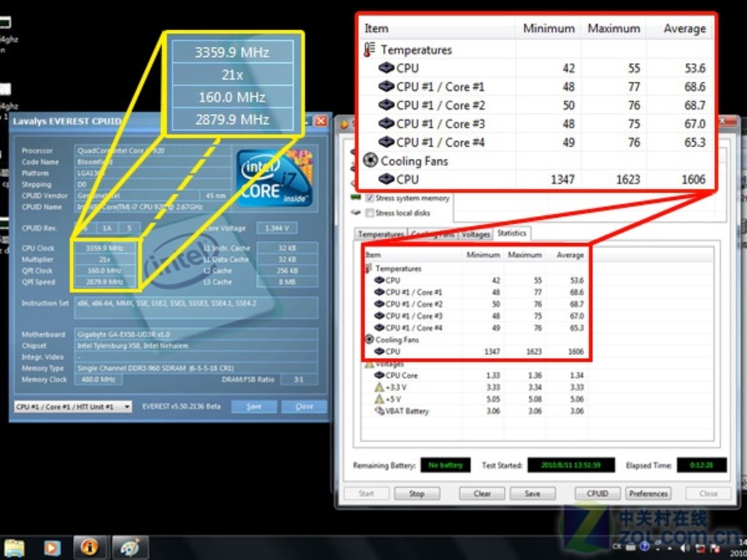Click the chip icon beside CPU Core
Image resolution: width=747 pixels, height=560 pixels.
coord(379,375)
